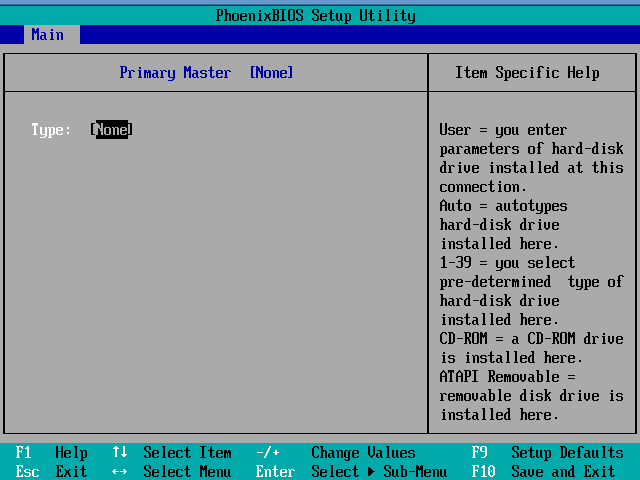
Task: Click the Save and Exit label
Action: [x=563, y=471]
